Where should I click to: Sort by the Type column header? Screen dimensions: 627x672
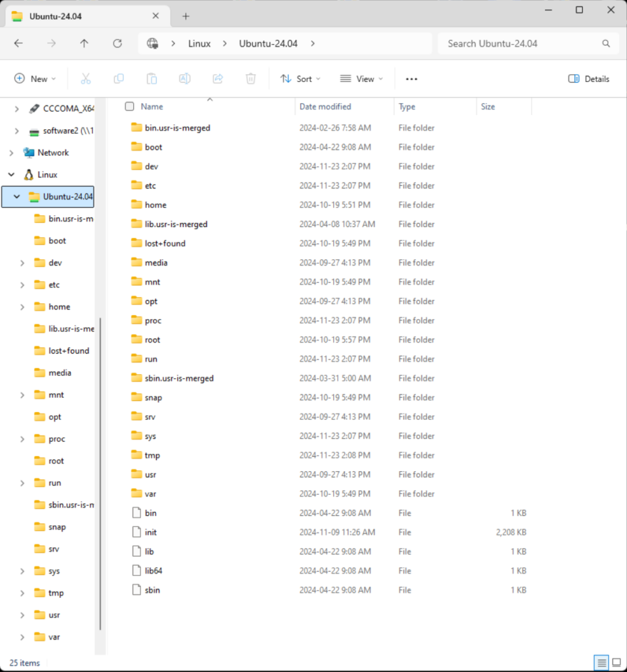point(407,106)
